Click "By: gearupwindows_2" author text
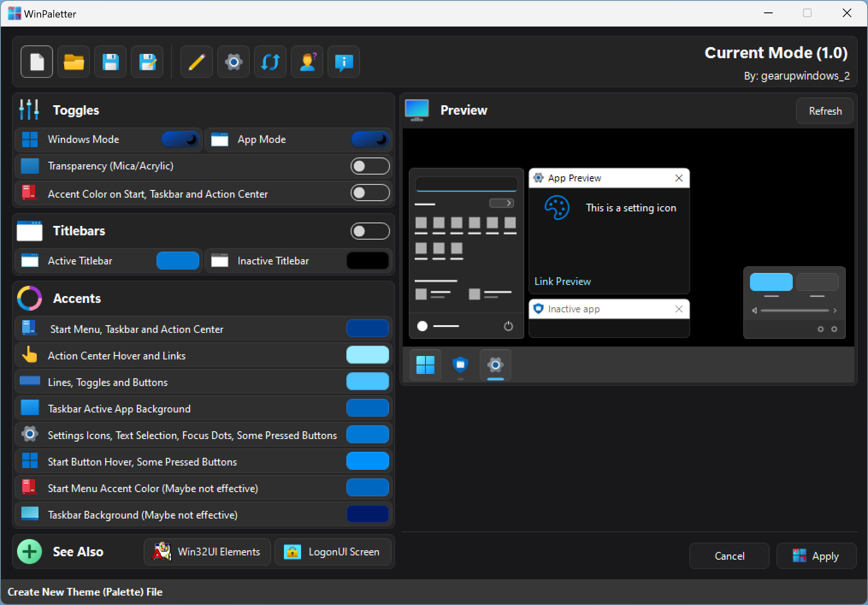The height and width of the screenshot is (605, 868). (x=797, y=76)
